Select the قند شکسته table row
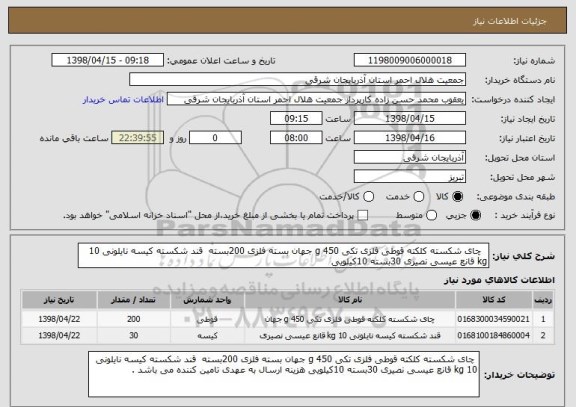Viewport: 576px width, 407px height. 288,335
